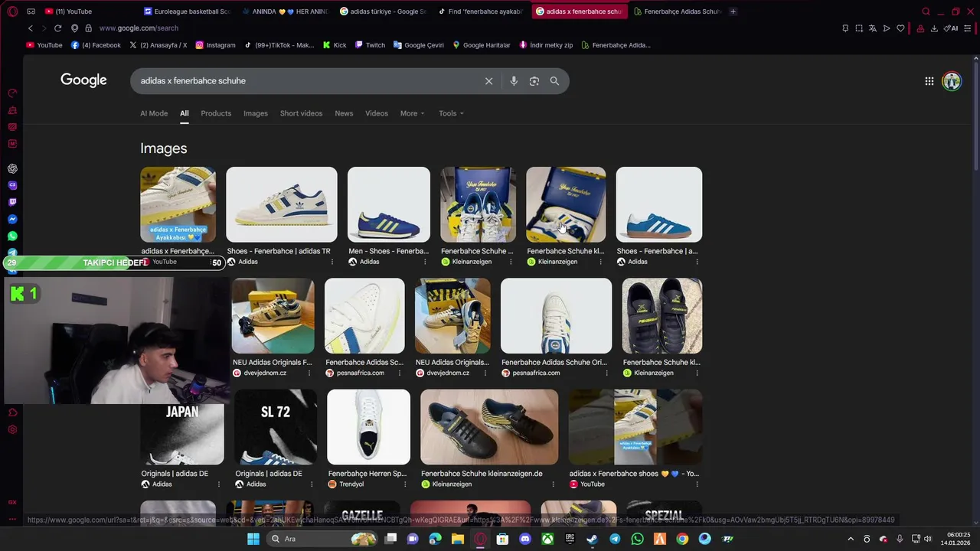980x551 pixels.
Task: Clear the Google search box text
Action: coord(488,81)
